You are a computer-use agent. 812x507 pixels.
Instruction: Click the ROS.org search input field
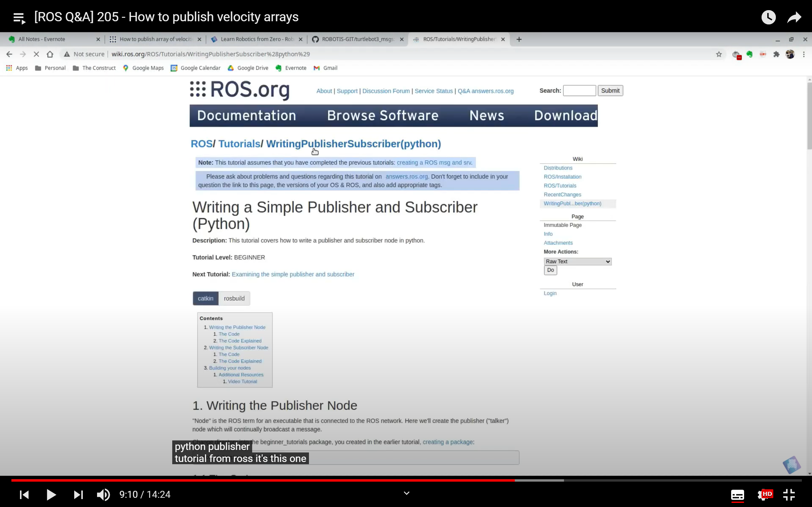point(579,91)
